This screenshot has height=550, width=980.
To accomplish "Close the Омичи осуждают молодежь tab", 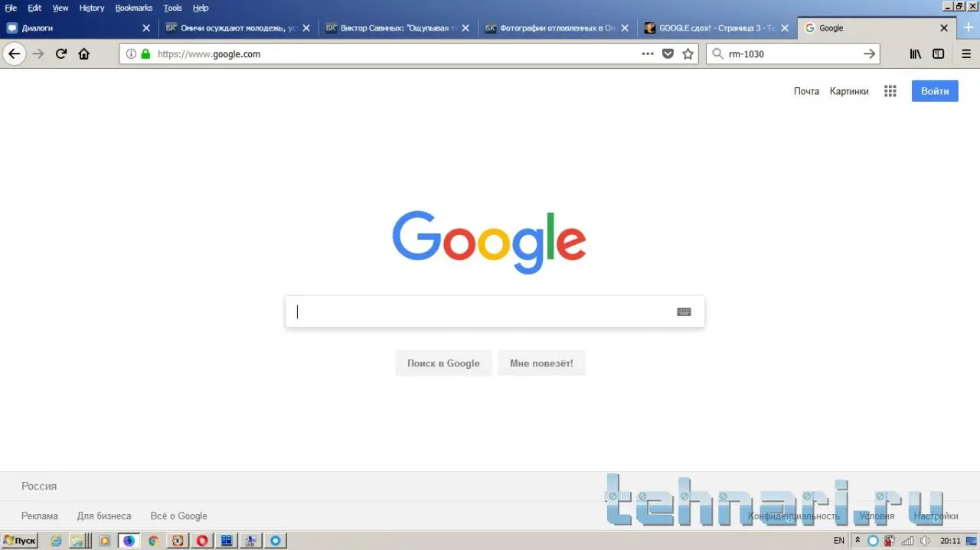I will coord(306,28).
